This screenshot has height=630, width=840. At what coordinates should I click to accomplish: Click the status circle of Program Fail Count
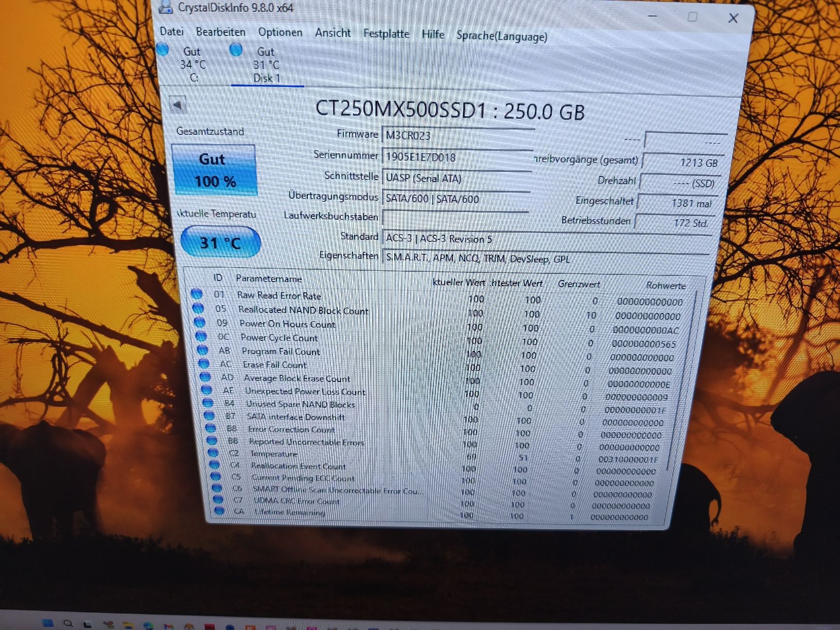coord(203,350)
